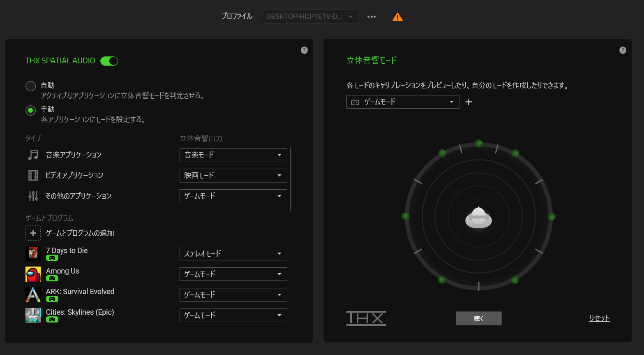Click the 7 Days to Die game icon
This screenshot has width=644, height=355.
pyautogui.click(x=33, y=254)
